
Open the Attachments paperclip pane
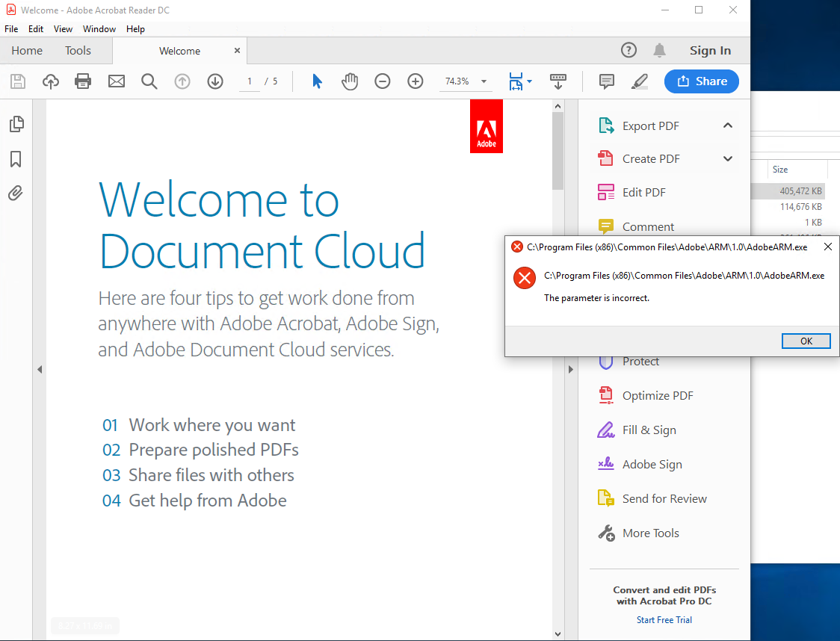[16, 193]
